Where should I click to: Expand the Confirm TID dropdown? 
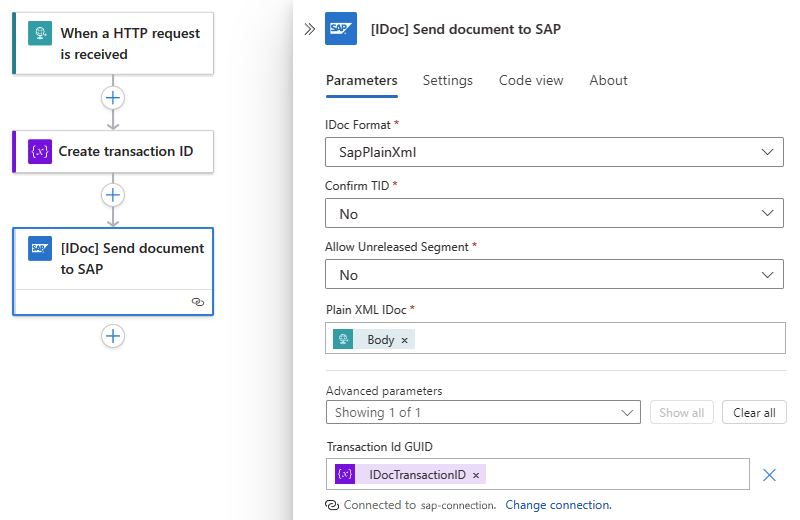(x=555, y=214)
